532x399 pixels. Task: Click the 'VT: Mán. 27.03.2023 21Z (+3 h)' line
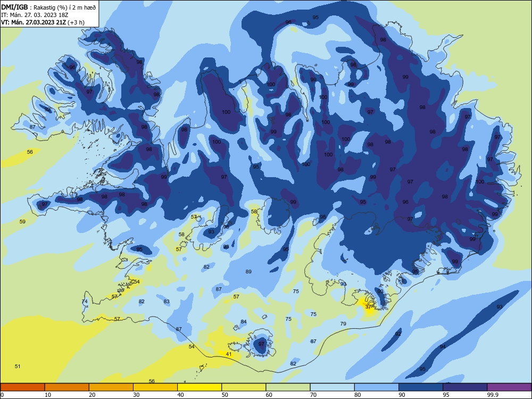pos(43,22)
